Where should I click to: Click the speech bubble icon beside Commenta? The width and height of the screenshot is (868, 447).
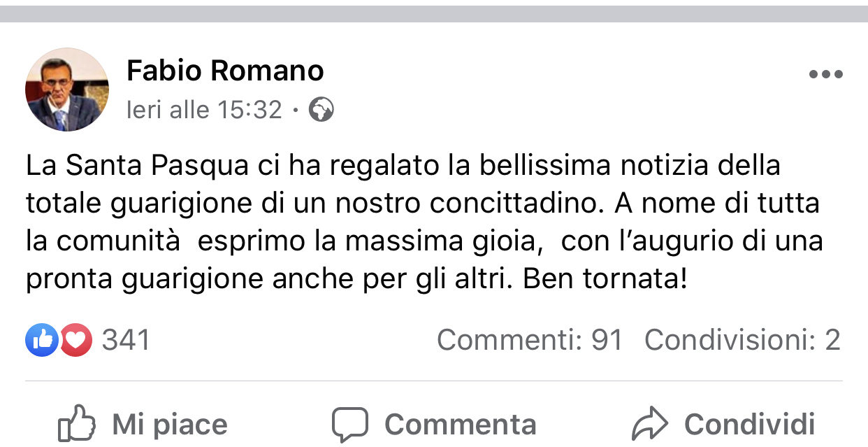(x=349, y=424)
